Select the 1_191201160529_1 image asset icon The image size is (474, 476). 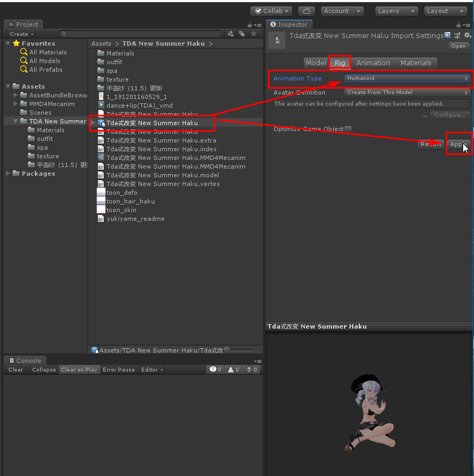pos(101,96)
